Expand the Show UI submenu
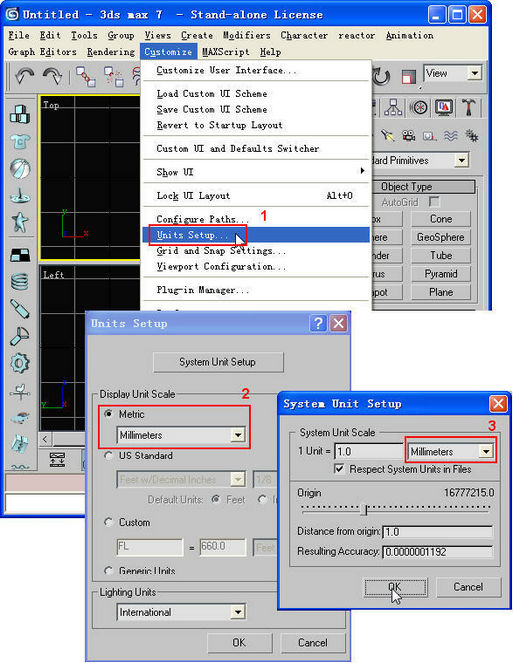Viewport: 513px width, 663px height. (256, 172)
